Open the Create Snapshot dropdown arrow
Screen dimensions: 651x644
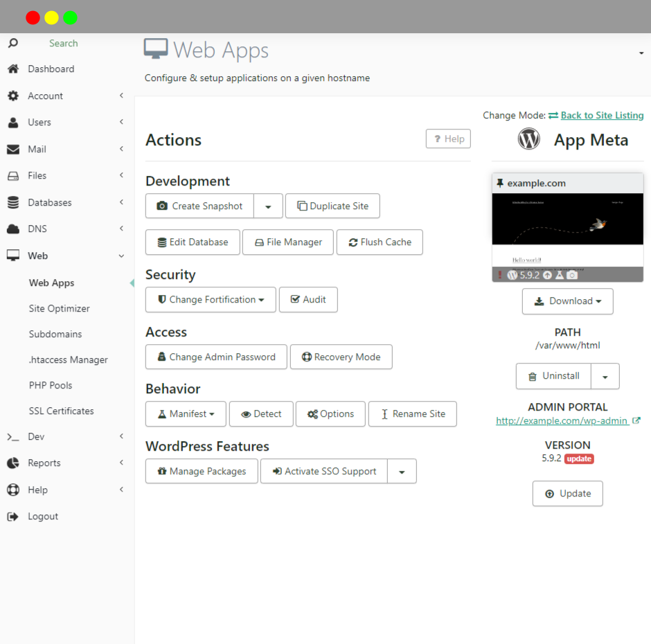[268, 206]
